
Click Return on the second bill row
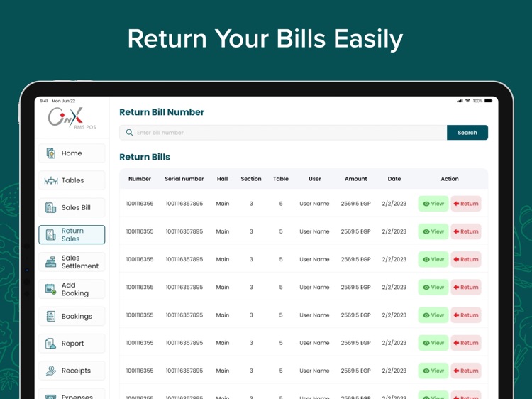coord(466,231)
